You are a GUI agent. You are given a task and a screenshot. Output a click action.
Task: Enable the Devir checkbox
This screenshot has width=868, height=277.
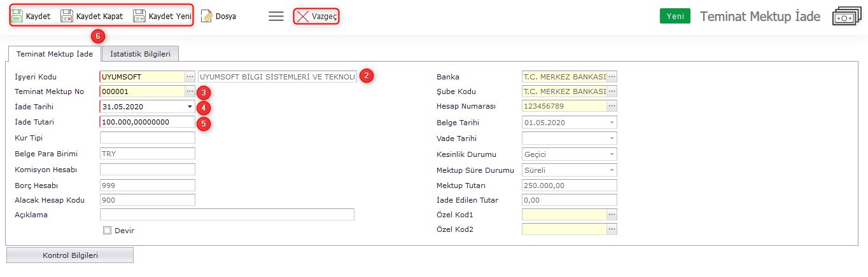[x=108, y=231]
